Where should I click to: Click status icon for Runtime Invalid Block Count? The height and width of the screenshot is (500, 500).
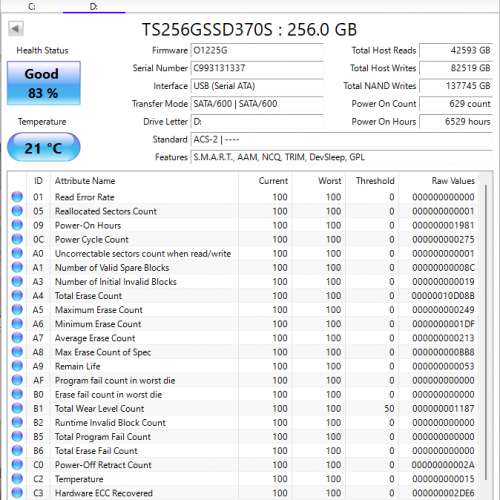pos(17,422)
